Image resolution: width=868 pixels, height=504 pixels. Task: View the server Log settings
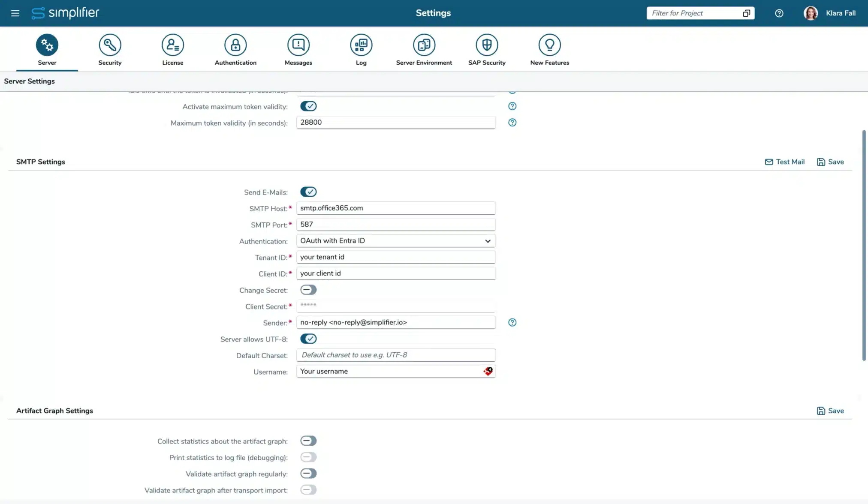[361, 48]
